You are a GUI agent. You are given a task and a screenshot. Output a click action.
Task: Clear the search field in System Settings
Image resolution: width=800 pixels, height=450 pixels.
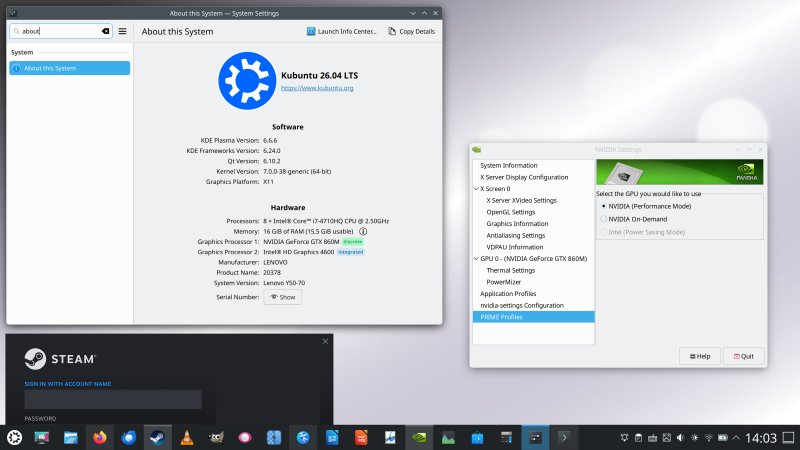point(106,31)
